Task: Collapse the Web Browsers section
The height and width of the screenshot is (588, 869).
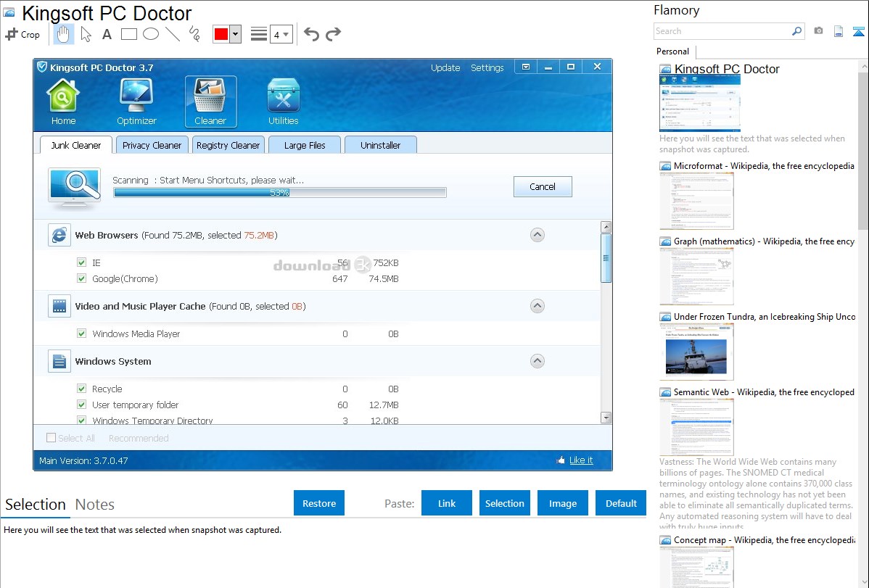Action: (537, 235)
